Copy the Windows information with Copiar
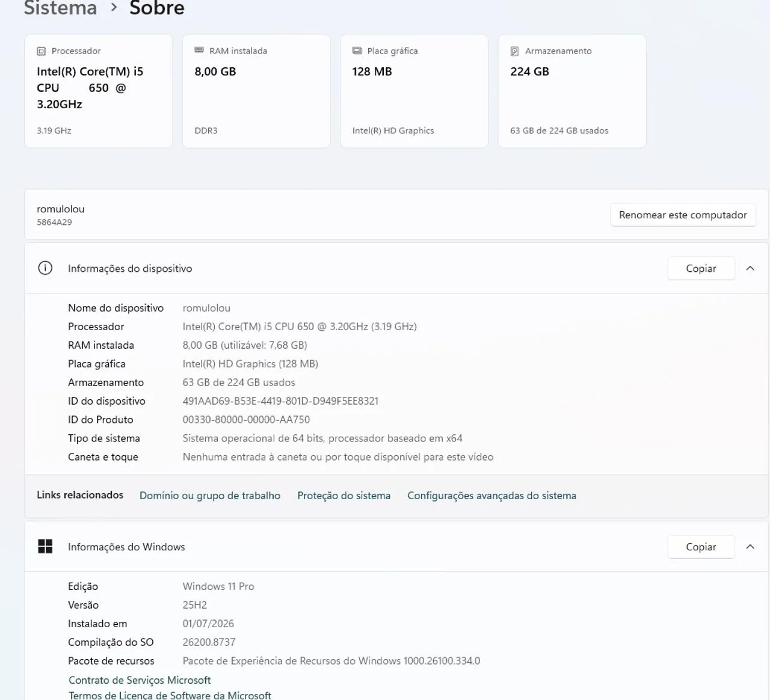 click(x=701, y=547)
